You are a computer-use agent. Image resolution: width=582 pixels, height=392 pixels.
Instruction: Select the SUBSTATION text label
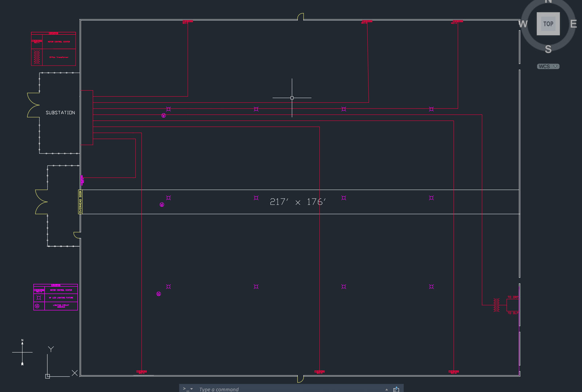click(x=60, y=113)
